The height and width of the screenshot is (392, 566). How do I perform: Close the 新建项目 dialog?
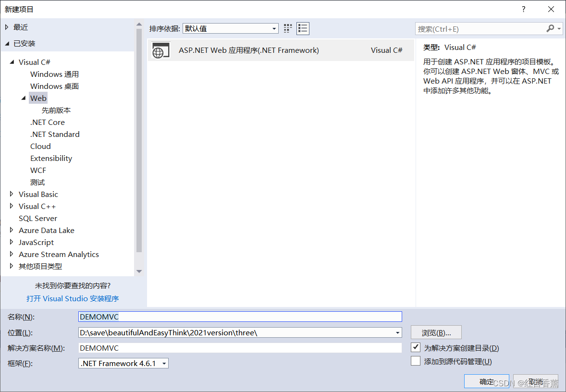(551, 10)
